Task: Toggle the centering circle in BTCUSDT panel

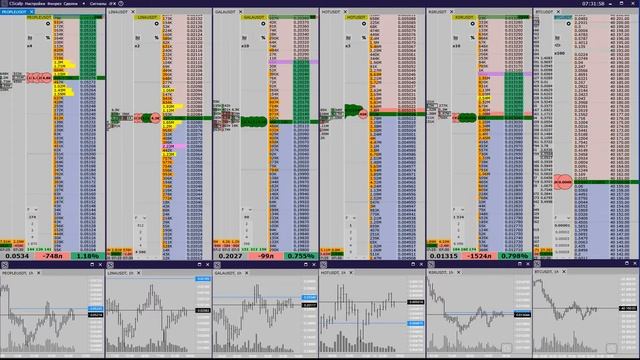Action: coord(568,24)
